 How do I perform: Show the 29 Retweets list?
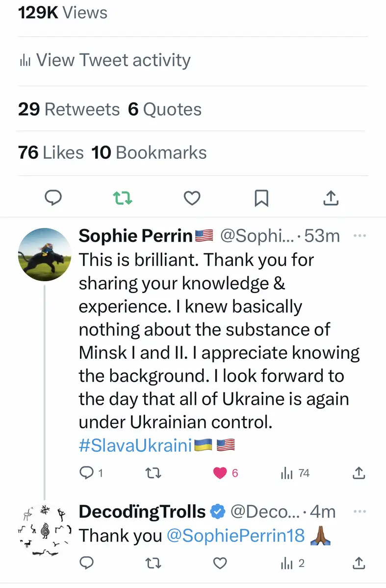click(x=69, y=109)
